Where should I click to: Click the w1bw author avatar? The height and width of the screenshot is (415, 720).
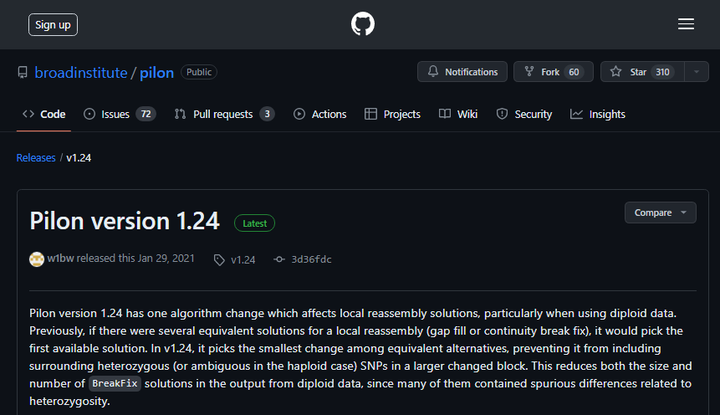(x=37, y=259)
